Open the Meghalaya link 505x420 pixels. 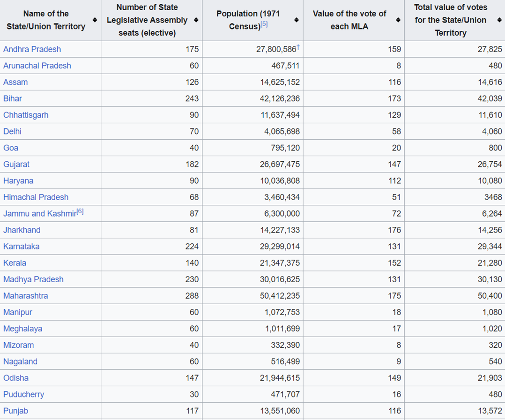point(22,329)
